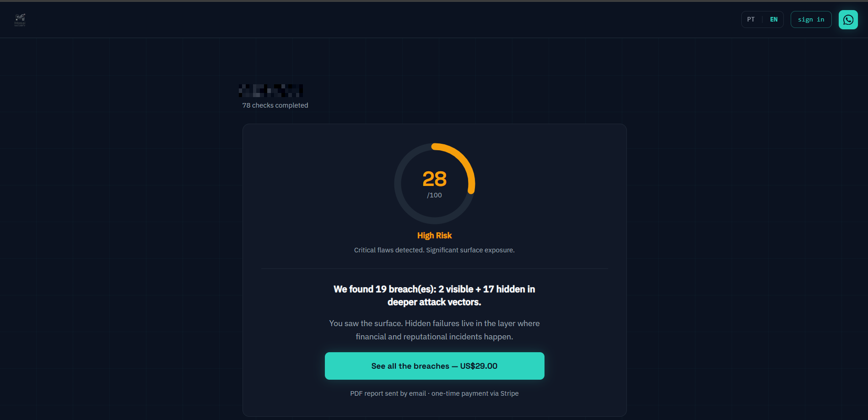Viewport: 868px width, 420px height.
Task: Click See all the breaches US$29.00
Action: 434,366
